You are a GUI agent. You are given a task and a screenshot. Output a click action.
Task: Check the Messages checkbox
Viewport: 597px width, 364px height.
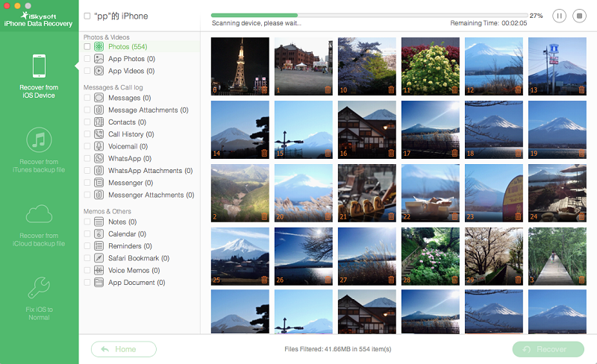coord(87,98)
